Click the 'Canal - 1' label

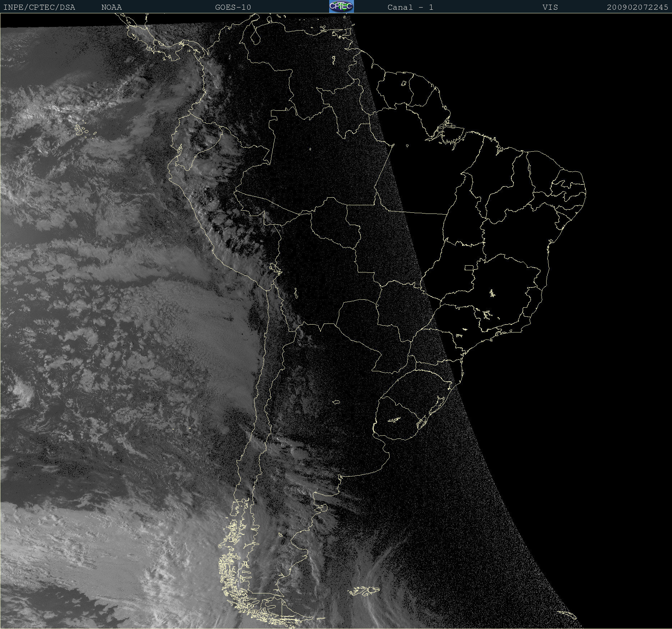[410, 7]
